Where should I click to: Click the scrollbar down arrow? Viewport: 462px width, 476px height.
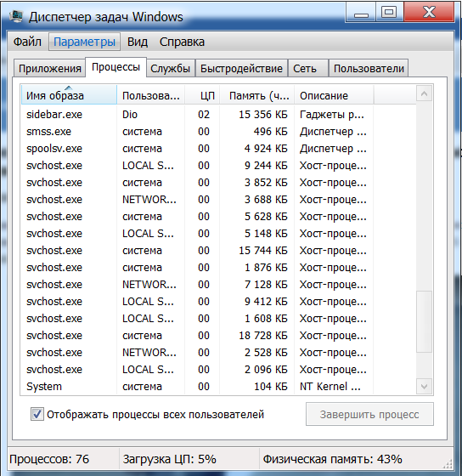[424, 387]
